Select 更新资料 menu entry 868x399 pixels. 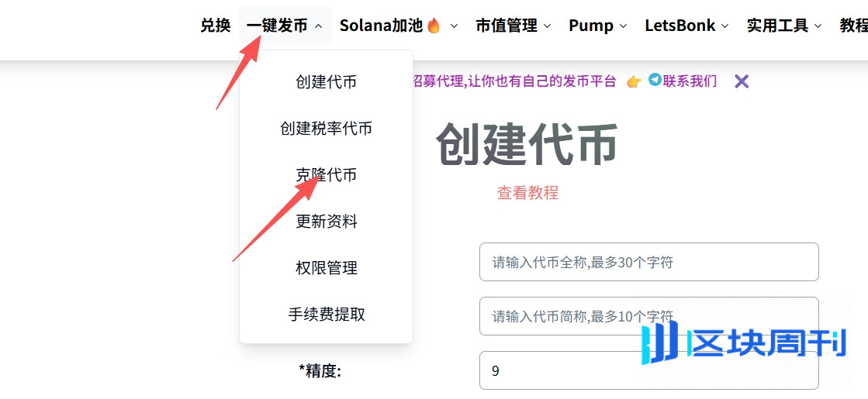click(326, 222)
